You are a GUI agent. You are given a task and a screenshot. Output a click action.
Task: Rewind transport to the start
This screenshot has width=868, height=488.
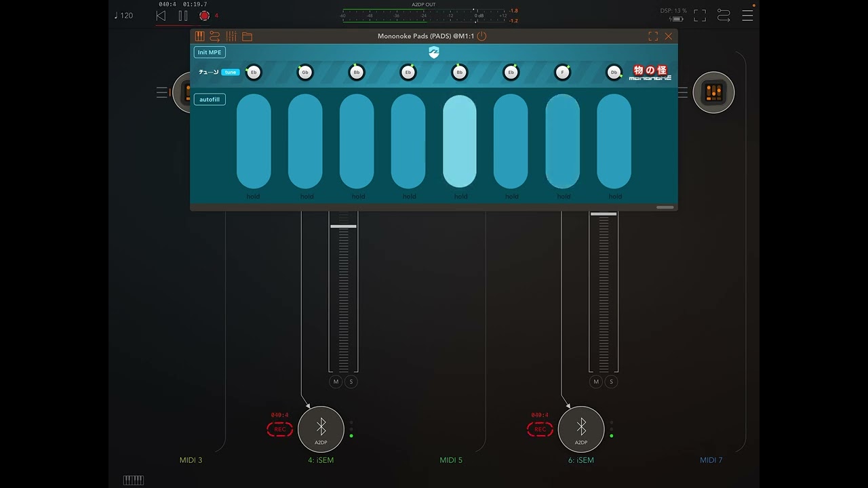click(161, 16)
